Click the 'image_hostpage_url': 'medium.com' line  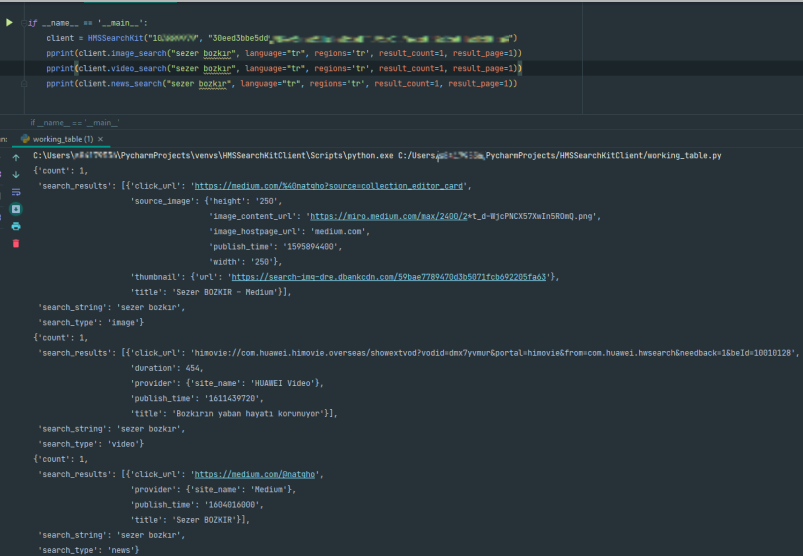pyautogui.click(x=289, y=231)
